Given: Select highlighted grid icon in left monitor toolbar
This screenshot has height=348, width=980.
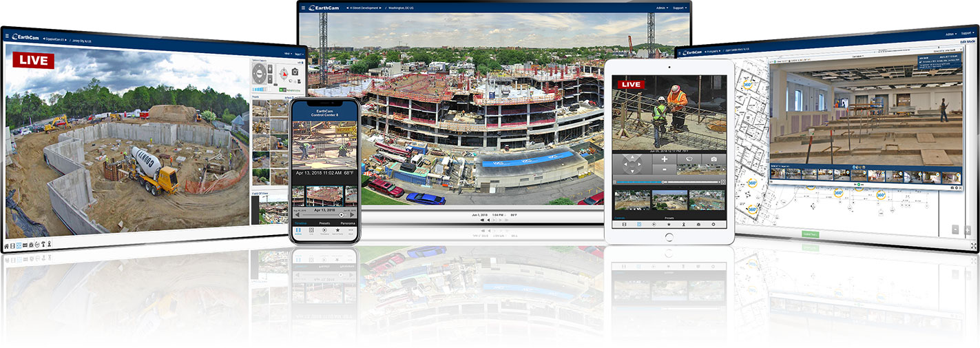Looking at the screenshot, I should coord(19,245).
